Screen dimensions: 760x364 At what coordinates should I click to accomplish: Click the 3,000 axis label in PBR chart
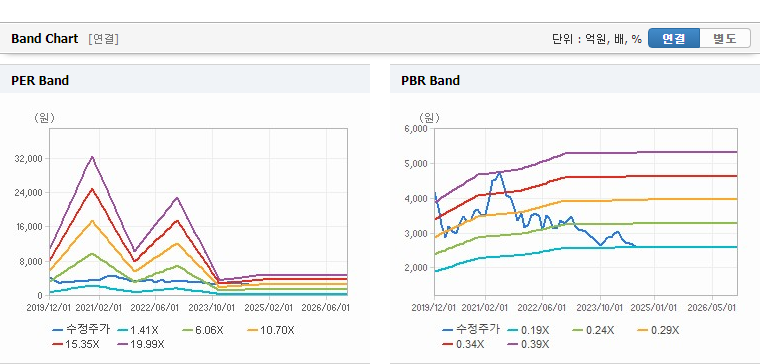coord(417,234)
